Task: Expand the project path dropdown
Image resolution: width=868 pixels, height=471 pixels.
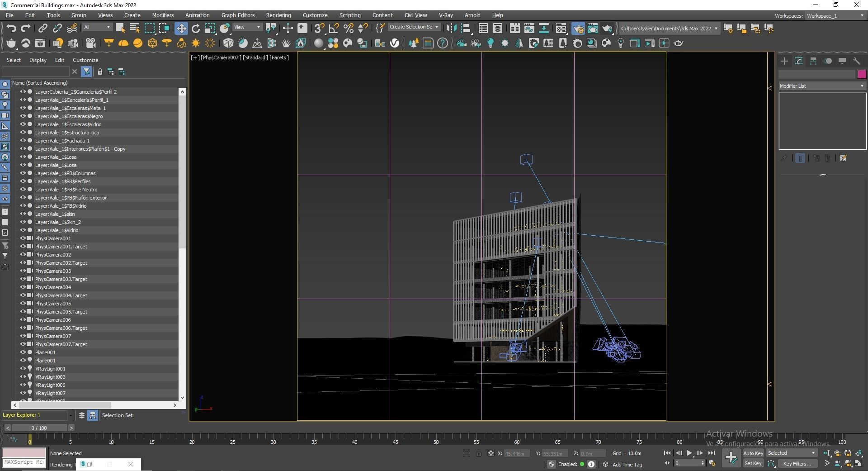Action: coord(716,29)
